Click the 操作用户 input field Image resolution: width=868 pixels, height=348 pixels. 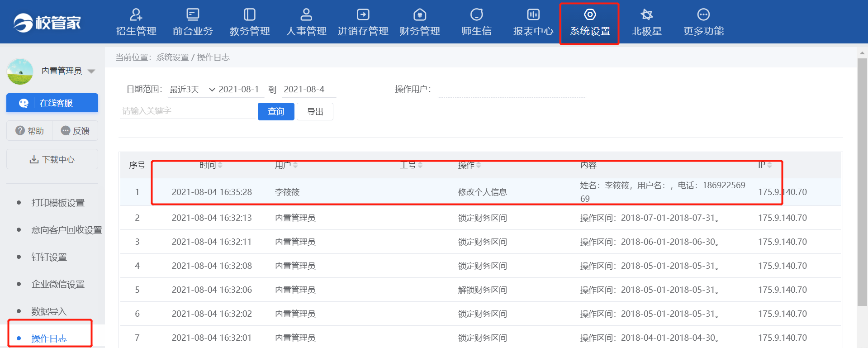pos(512,90)
